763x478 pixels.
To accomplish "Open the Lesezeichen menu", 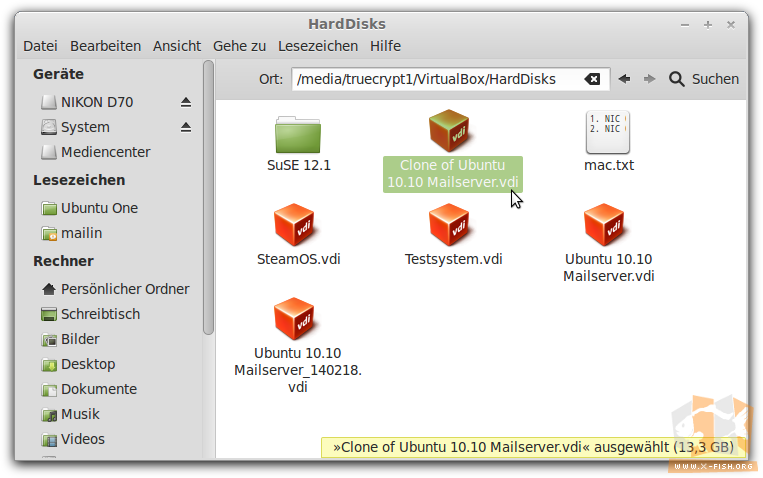I will (318, 46).
